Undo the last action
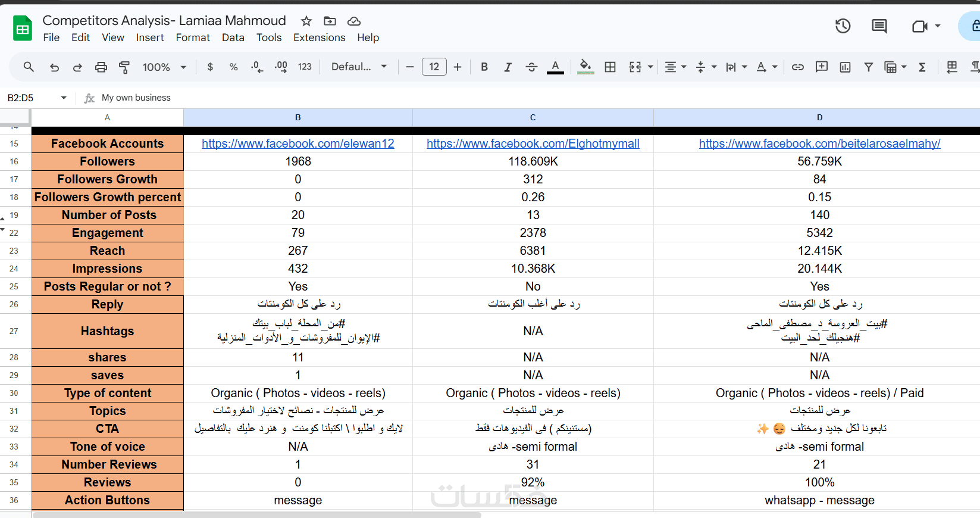980x518 pixels. (54, 67)
